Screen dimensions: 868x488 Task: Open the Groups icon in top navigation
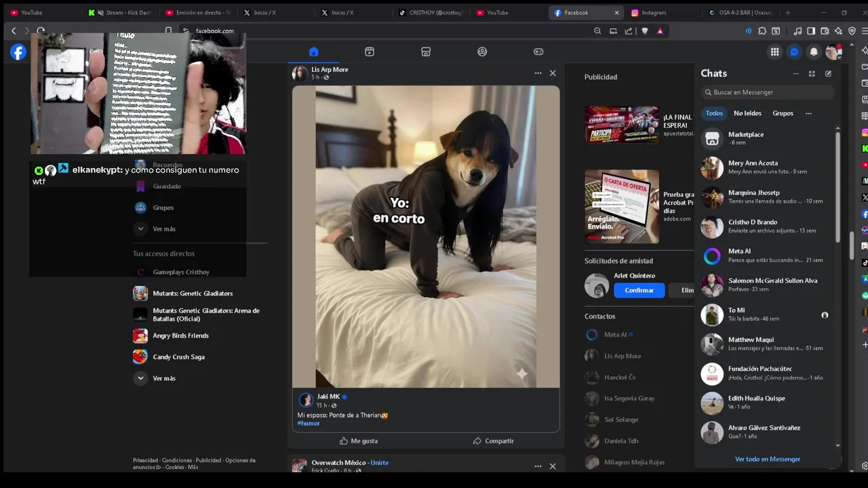[482, 52]
